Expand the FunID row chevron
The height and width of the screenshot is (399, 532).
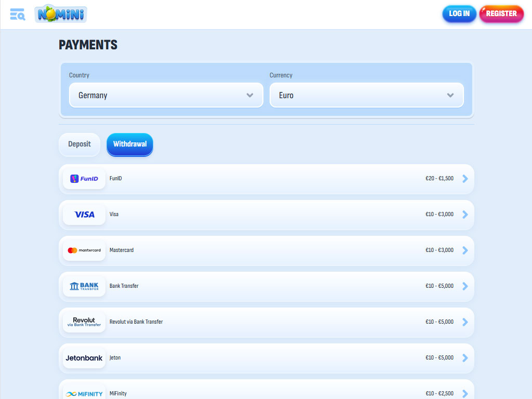point(465,179)
